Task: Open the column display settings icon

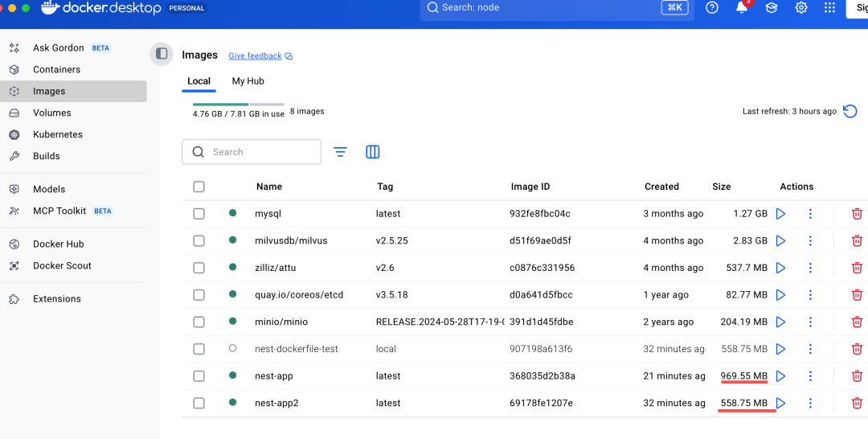Action: [x=373, y=152]
